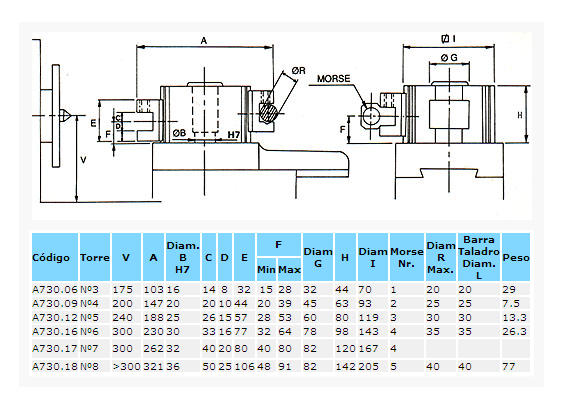
Task: Select the A value '147'
Action: [x=154, y=303]
